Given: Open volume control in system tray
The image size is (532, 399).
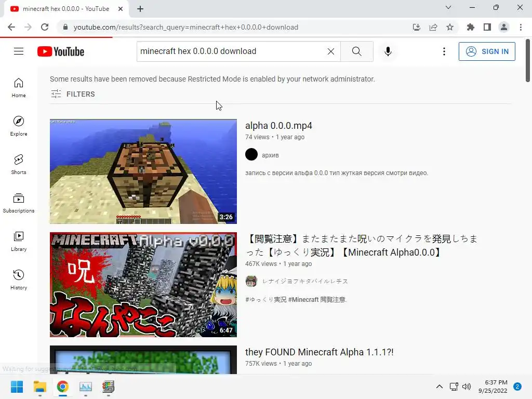Looking at the screenshot, I should pyautogui.click(x=467, y=387).
